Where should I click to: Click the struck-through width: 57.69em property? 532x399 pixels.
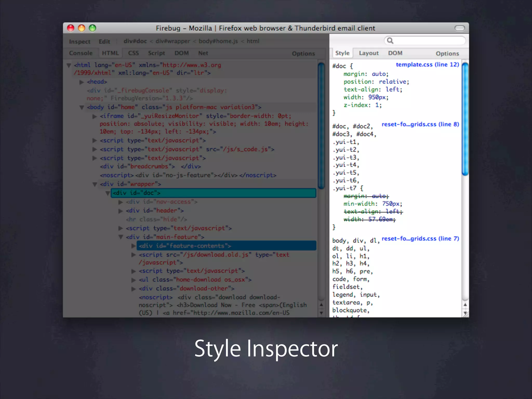(x=369, y=219)
